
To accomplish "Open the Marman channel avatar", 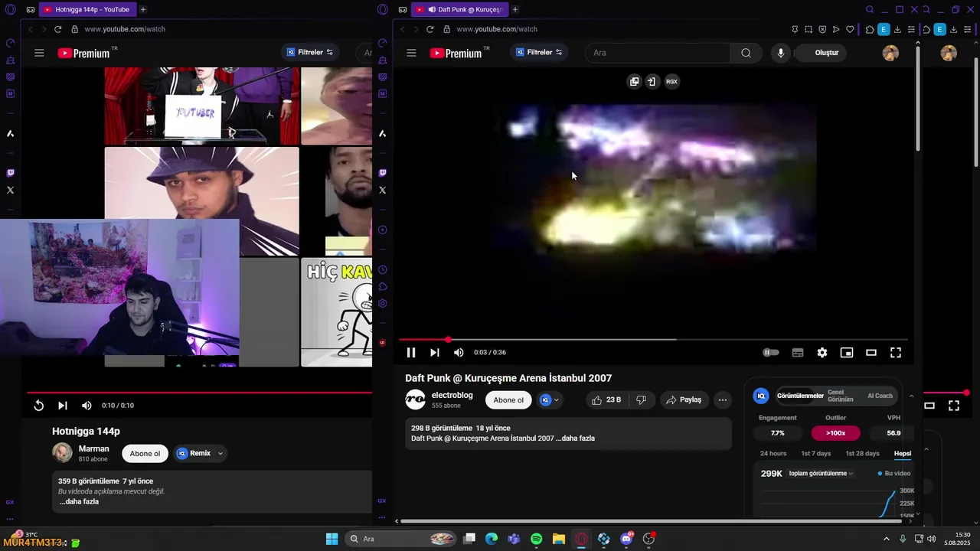I will coord(62,453).
